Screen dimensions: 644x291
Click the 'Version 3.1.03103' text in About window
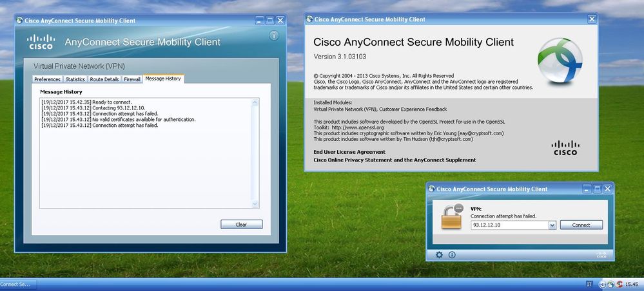coord(340,57)
